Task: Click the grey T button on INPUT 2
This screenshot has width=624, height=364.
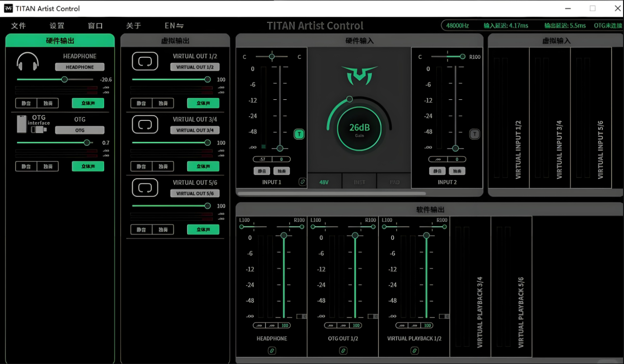Action: [474, 134]
